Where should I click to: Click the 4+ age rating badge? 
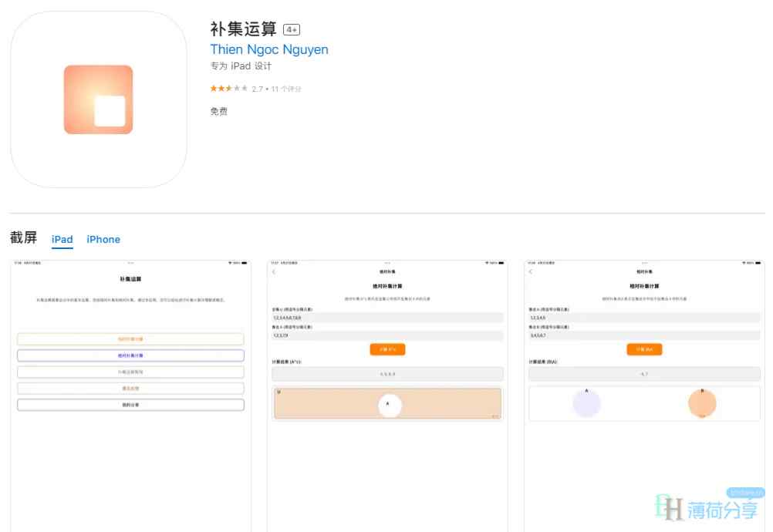click(292, 30)
